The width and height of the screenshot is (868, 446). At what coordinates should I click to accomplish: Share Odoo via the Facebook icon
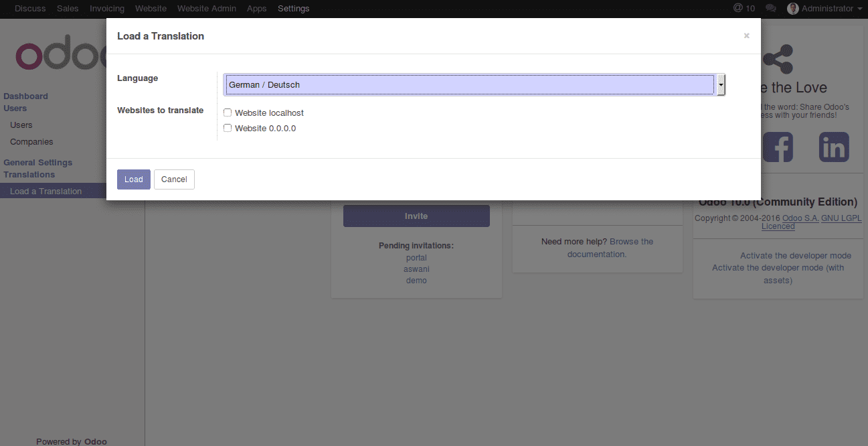(778, 147)
